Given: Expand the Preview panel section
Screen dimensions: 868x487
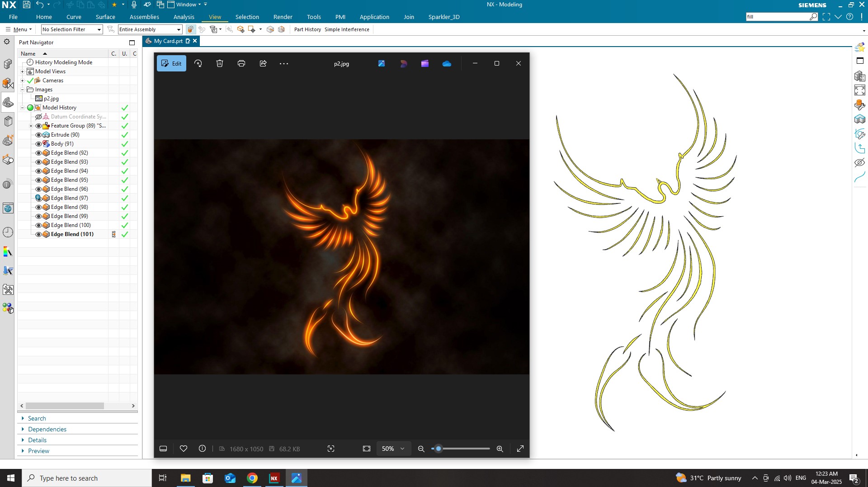Looking at the screenshot, I should point(38,451).
